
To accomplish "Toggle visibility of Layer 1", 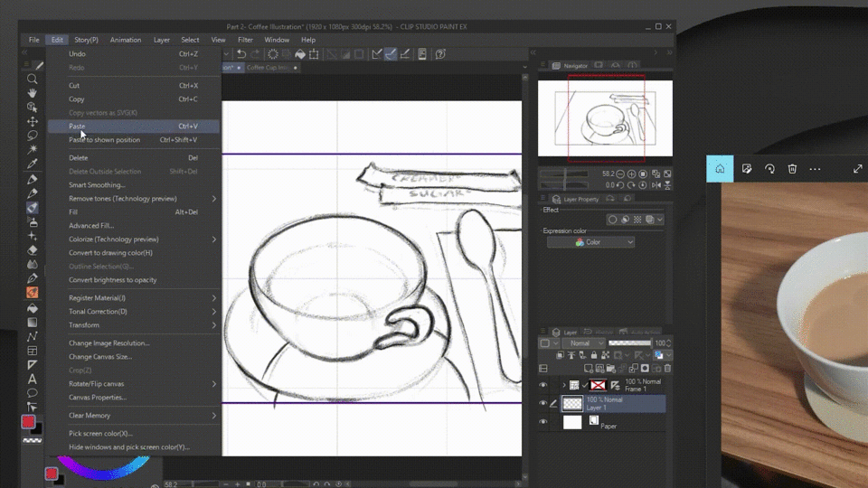I will (543, 403).
